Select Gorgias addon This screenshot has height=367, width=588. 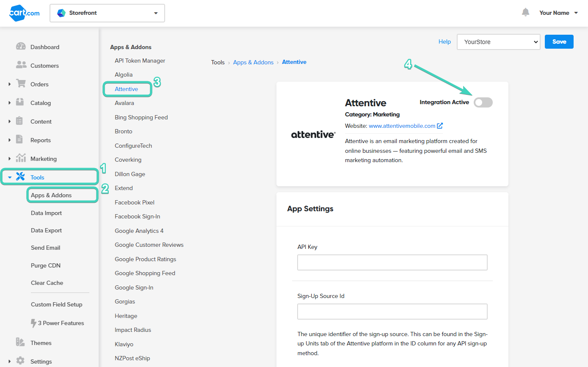pyautogui.click(x=125, y=301)
